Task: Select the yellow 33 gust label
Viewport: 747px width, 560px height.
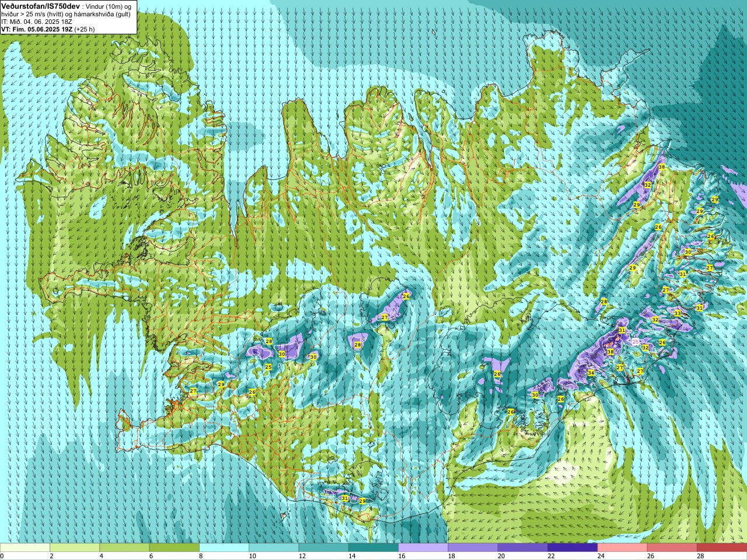Action: pyautogui.click(x=677, y=313)
